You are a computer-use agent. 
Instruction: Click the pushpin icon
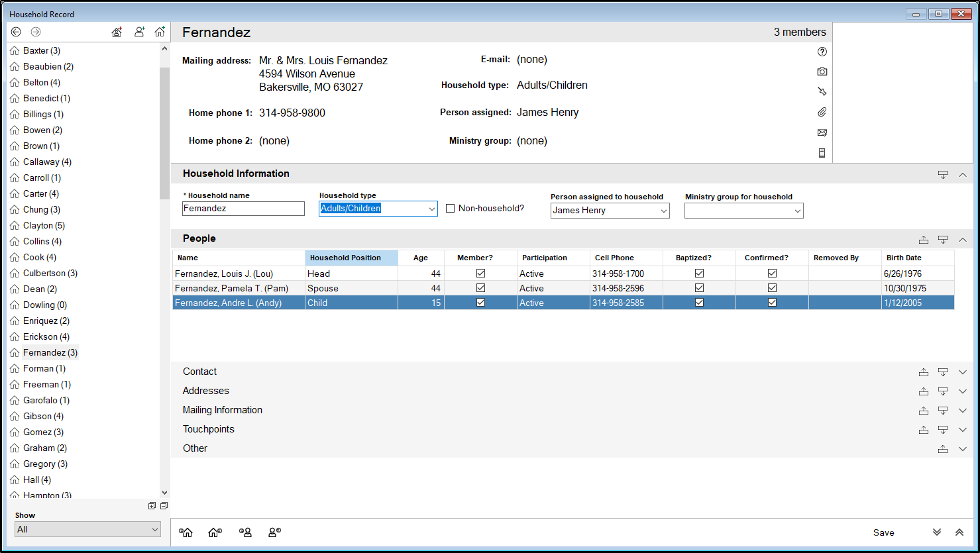822,91
